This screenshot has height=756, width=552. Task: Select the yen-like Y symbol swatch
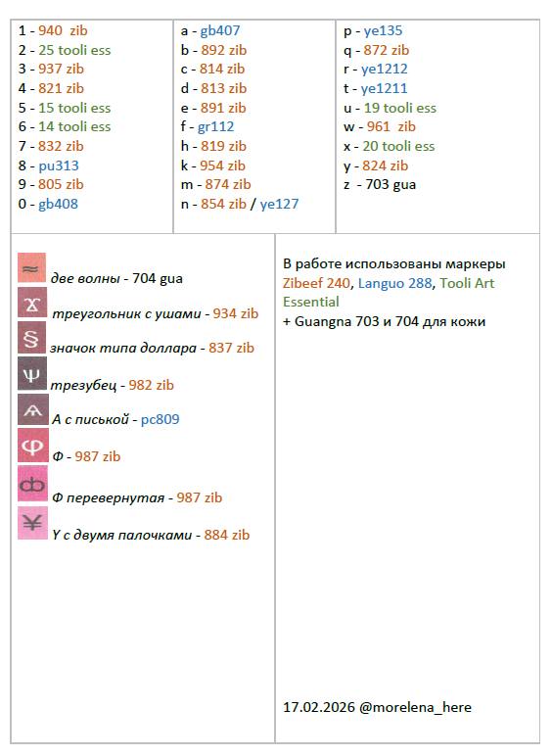[x=32, y=523]
